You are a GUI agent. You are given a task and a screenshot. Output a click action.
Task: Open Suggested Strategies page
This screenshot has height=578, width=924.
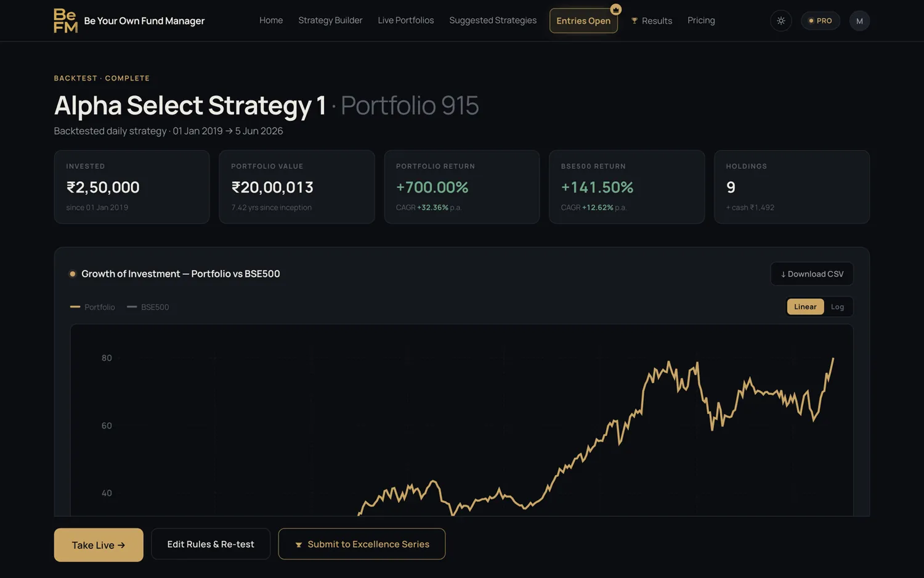point(493,20)
